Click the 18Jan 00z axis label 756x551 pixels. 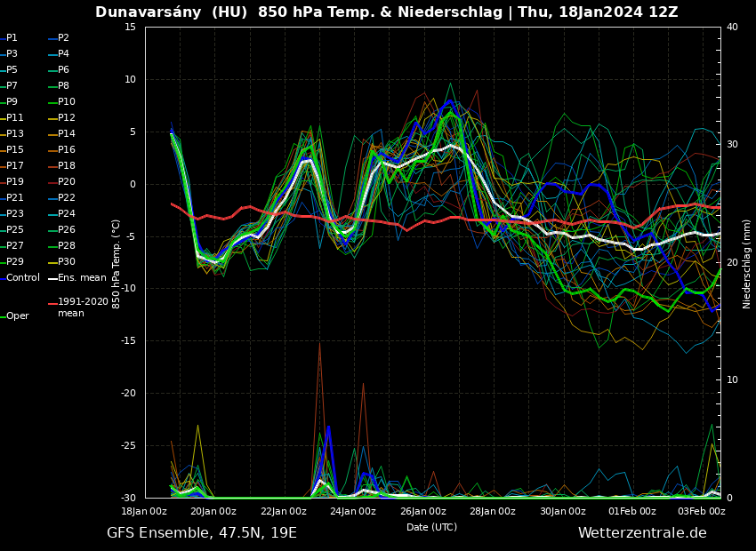(144, 511)
